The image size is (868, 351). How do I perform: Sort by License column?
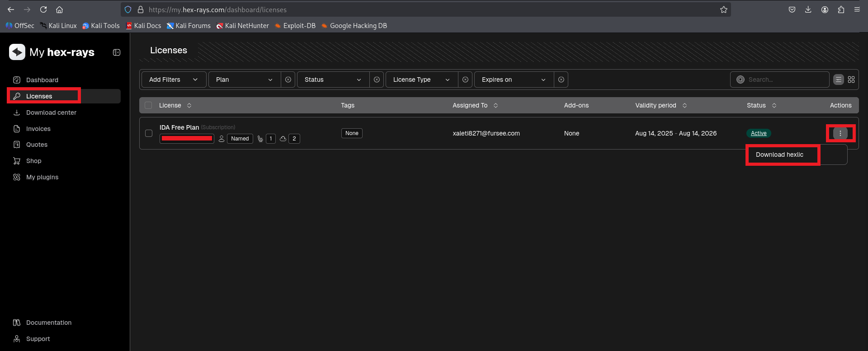(175, 105)
